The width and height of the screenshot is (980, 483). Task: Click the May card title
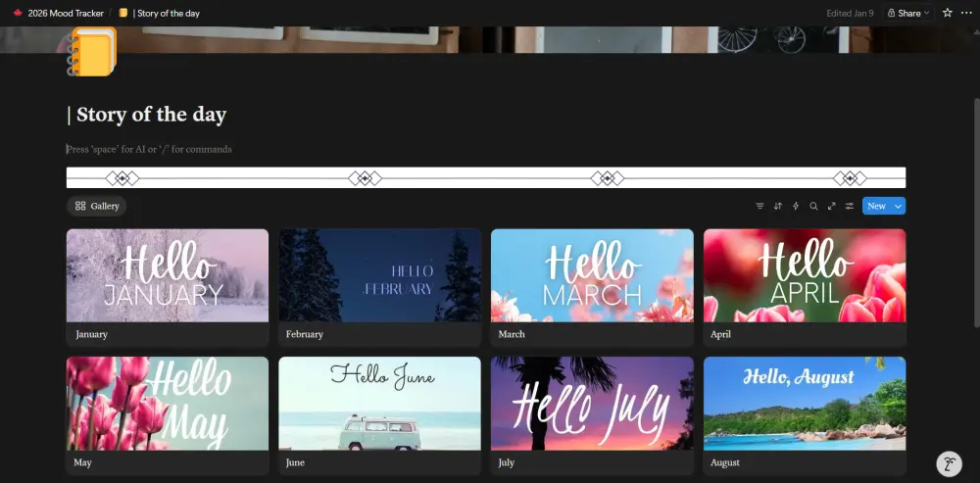tap(82, 463)
